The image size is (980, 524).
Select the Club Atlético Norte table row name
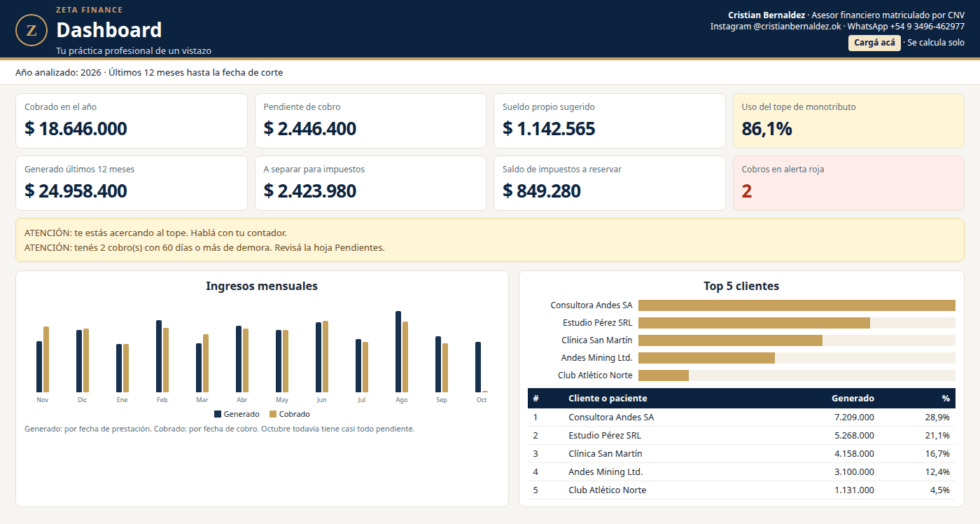[607, 490]
